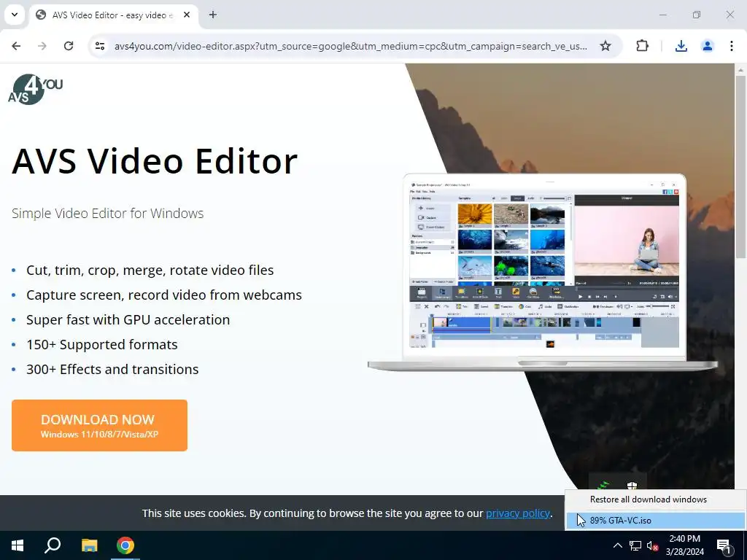
Task: Open site information icon in address bar
Action: point(100,46)
